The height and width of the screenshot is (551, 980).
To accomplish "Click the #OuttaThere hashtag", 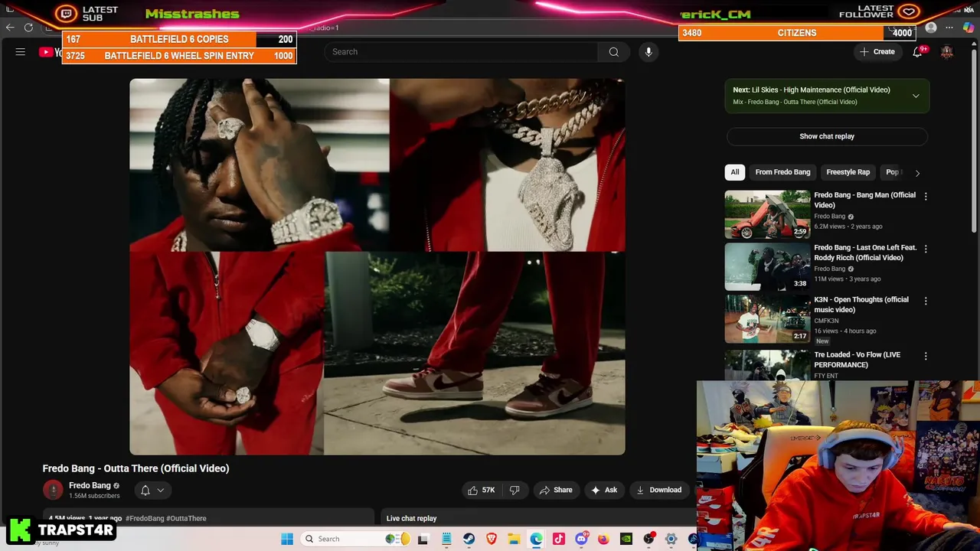I will click(186, 518).
